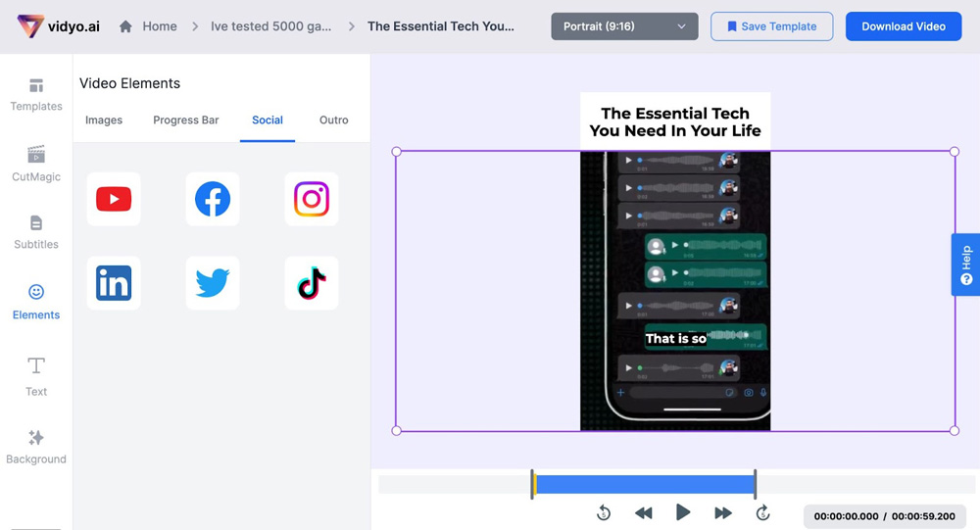
Task: Click the Home house icon
Action: click(125, 26)
